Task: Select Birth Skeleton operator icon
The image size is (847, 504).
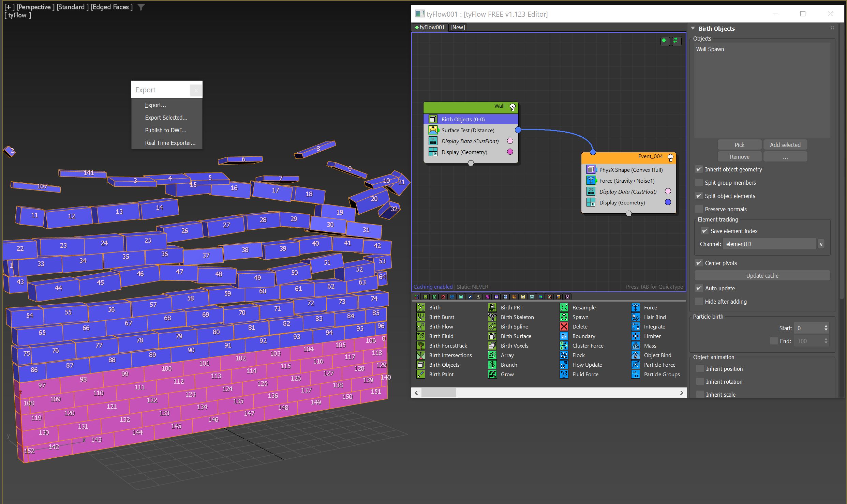Action: click(x=492, y=317)
